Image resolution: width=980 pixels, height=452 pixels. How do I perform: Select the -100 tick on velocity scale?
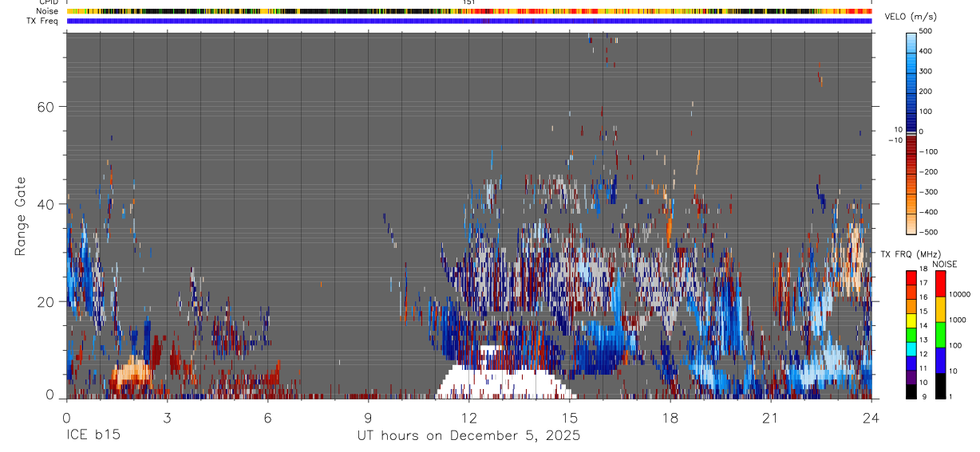pyautogui.click(x=927, y=151)
